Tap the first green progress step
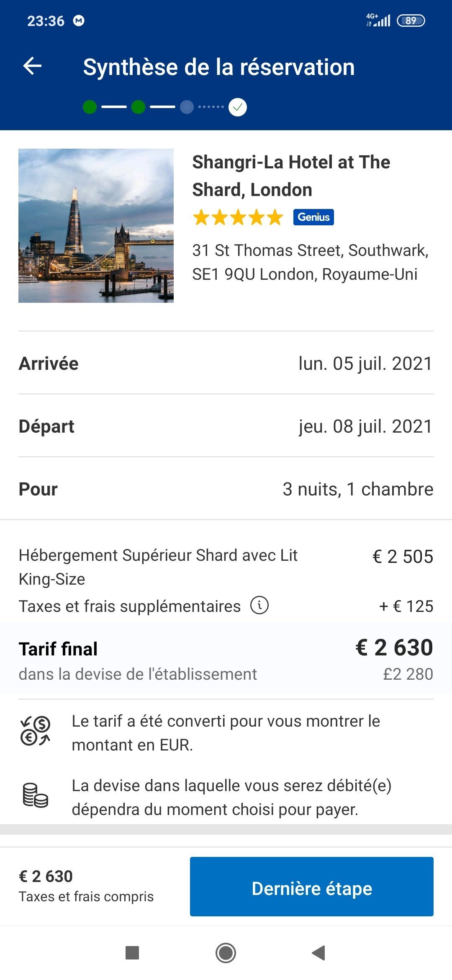Viewport: 452px width, 980px height. coord(90,107)
